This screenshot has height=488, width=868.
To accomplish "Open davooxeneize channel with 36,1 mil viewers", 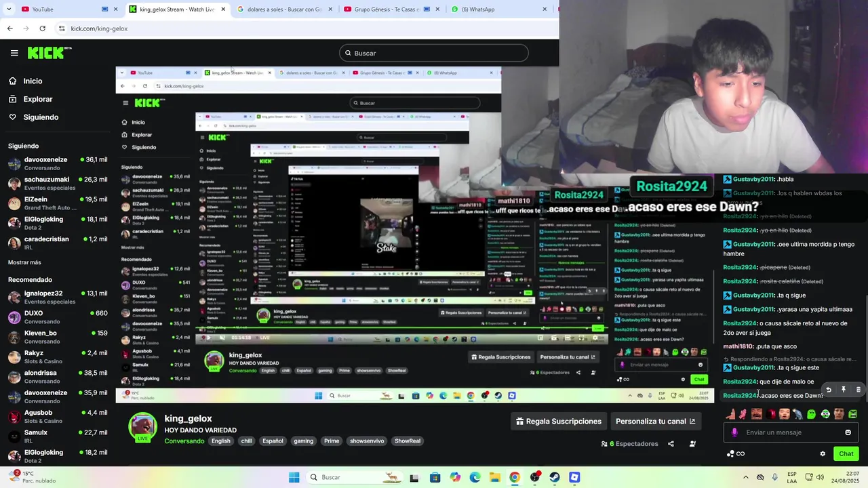I will (x=58, y=163).
